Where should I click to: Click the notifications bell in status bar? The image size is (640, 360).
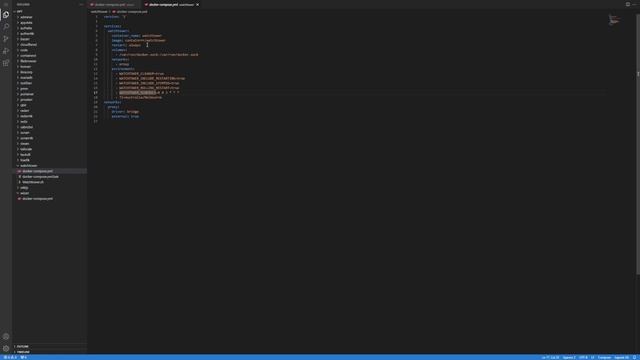pyautogui.click(x=635, y=358)
